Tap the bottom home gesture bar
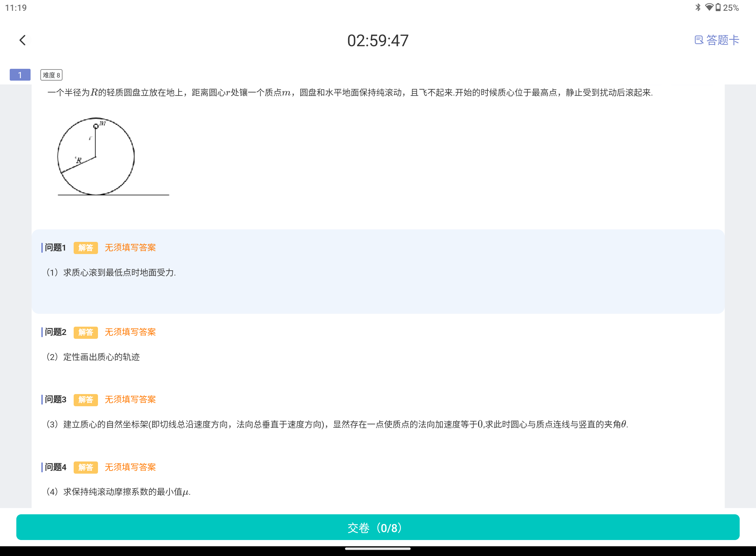 point(378,549)
